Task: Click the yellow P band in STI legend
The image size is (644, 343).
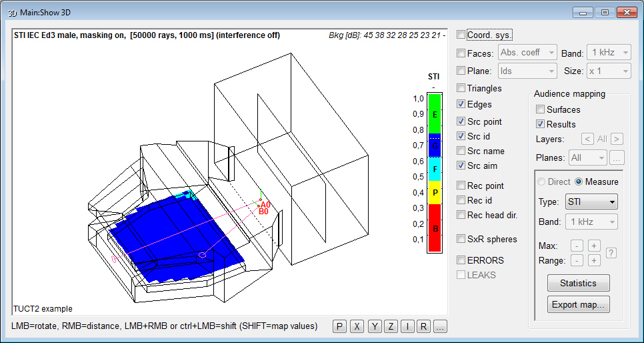Action: click(x=435, y=192)
